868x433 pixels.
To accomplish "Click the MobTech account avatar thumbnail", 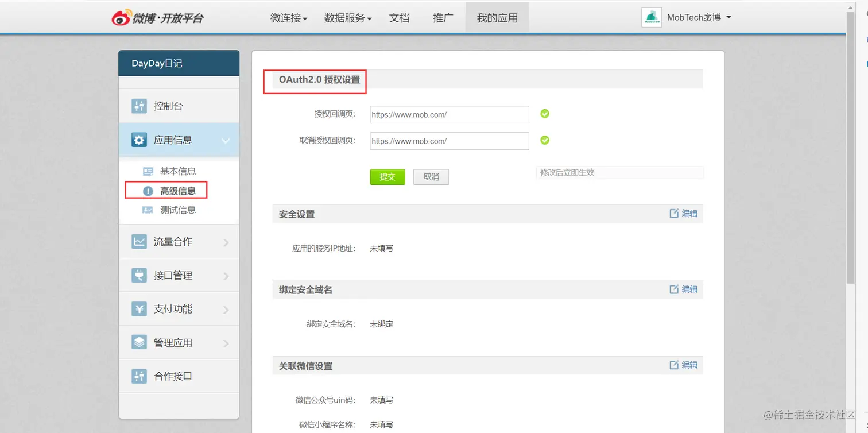I will (652, 18).
